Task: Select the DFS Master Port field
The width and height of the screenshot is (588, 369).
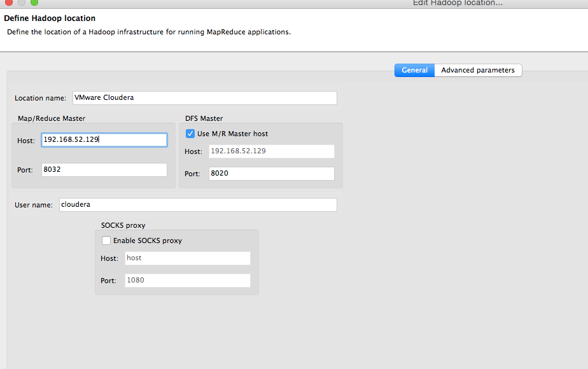Action: [x=271, y=174]
